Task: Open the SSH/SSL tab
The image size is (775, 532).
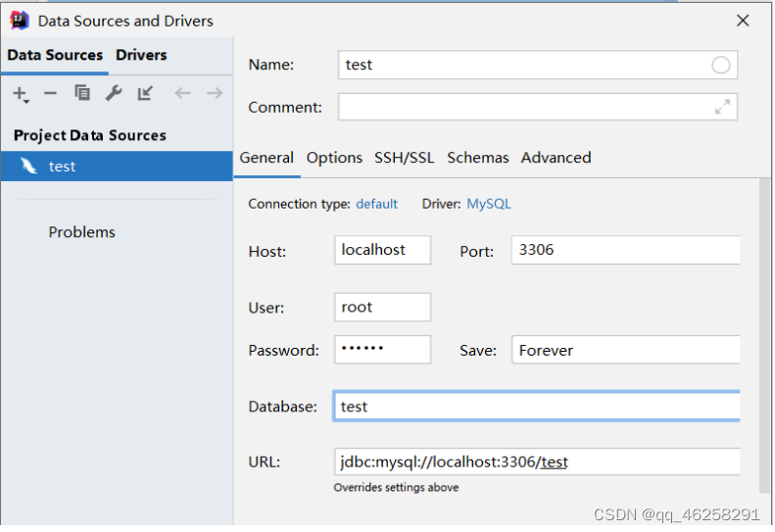Action: [x=405, y=158]
